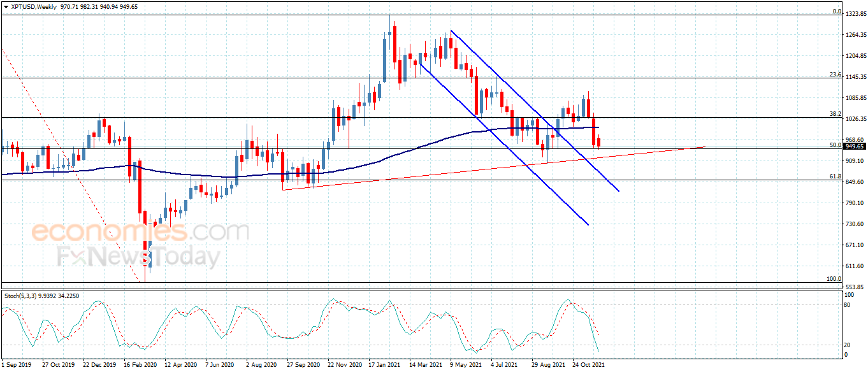Click the 553.85 price axis label
The width and height of the screenshot is (868, 372).
coord(854,287)
